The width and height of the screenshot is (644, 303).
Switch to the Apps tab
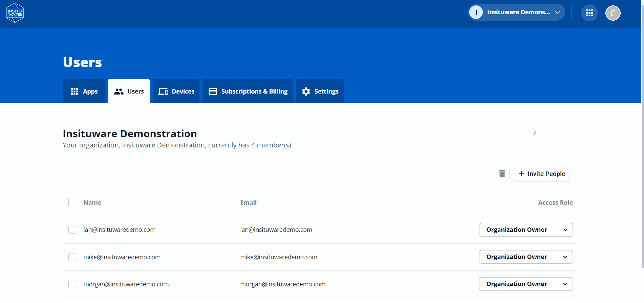(84, 91)
